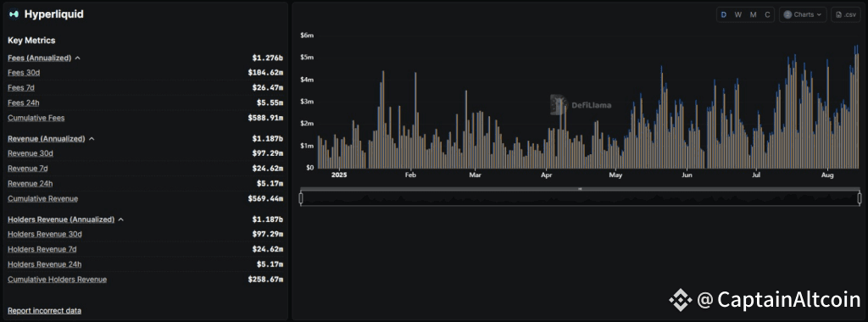Click the Revenue 24h link
Screen dimensions: 868x322
coord(30,184)
